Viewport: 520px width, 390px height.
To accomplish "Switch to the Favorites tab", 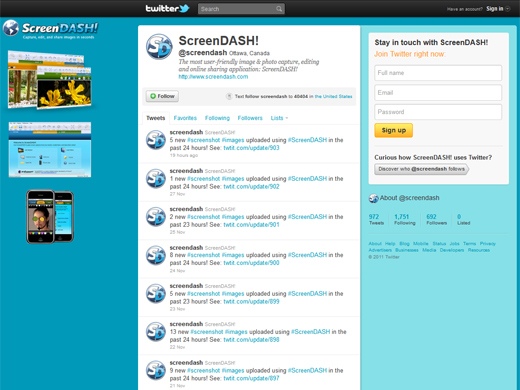I will pyautogui.click(x=185, y=118).
